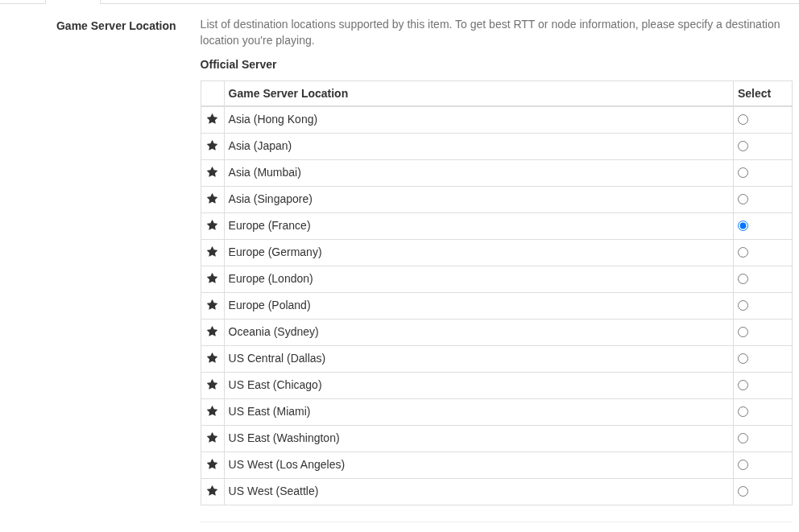Screen dimensions: 799x532
Task: Select the US West (Los Angeles) radio button
Action: point(743,465)
